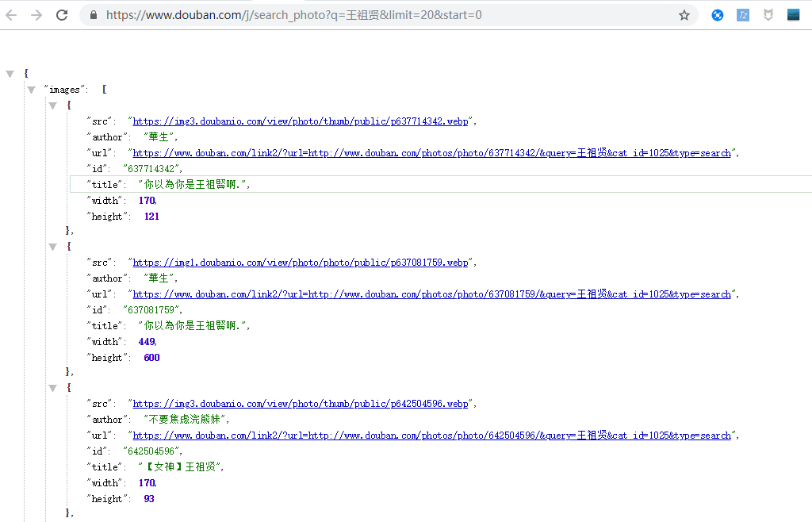This screenshot has height=522, width=812.
Task: Click the browser back arrow
Action: coord(11,15)
